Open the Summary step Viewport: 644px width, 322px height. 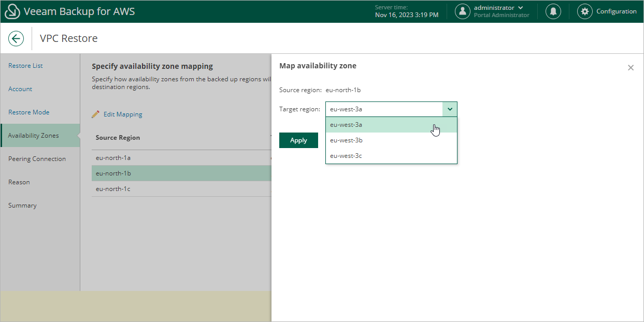[22, 206]
